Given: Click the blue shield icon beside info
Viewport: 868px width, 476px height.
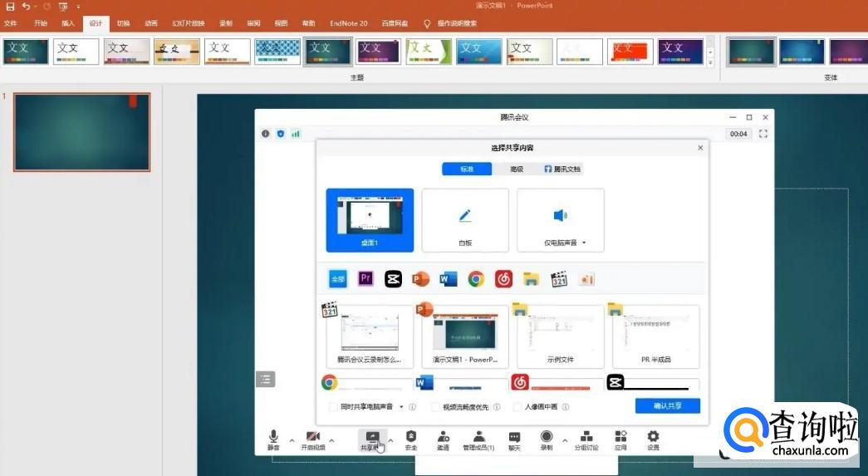Looking at the screenshot, I should [281, 134].
